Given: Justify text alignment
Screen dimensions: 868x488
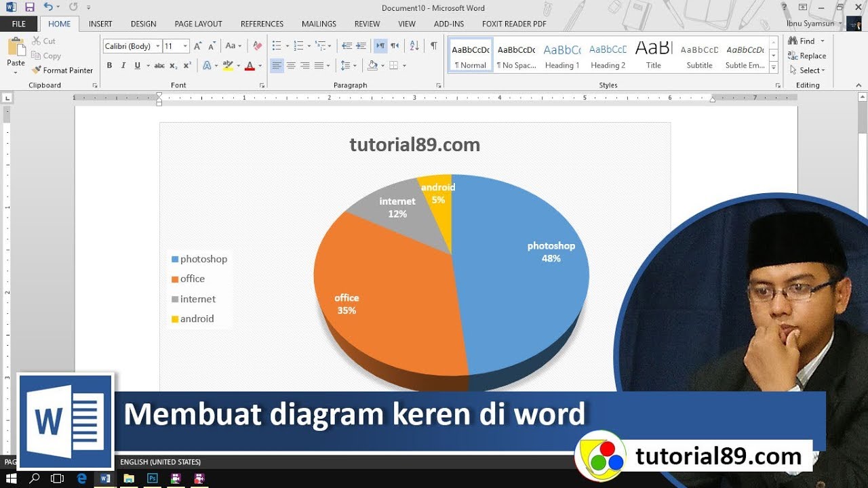Looking at the screenshot, I should pyautogui.click(x=319, y=66).
